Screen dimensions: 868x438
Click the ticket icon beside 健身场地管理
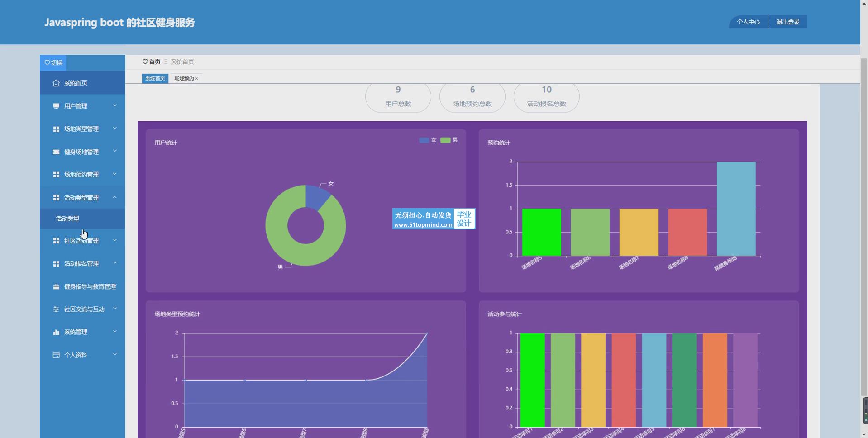point(56,152)
